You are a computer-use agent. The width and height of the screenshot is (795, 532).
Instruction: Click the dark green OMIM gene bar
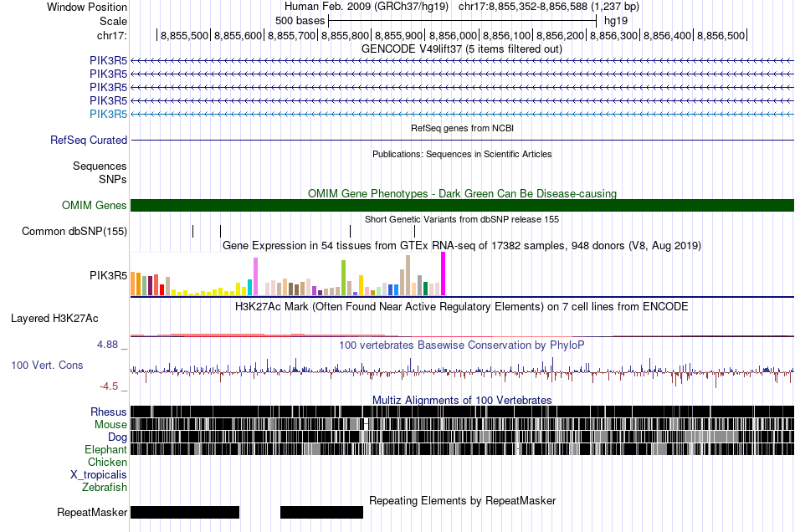[463, 205]
